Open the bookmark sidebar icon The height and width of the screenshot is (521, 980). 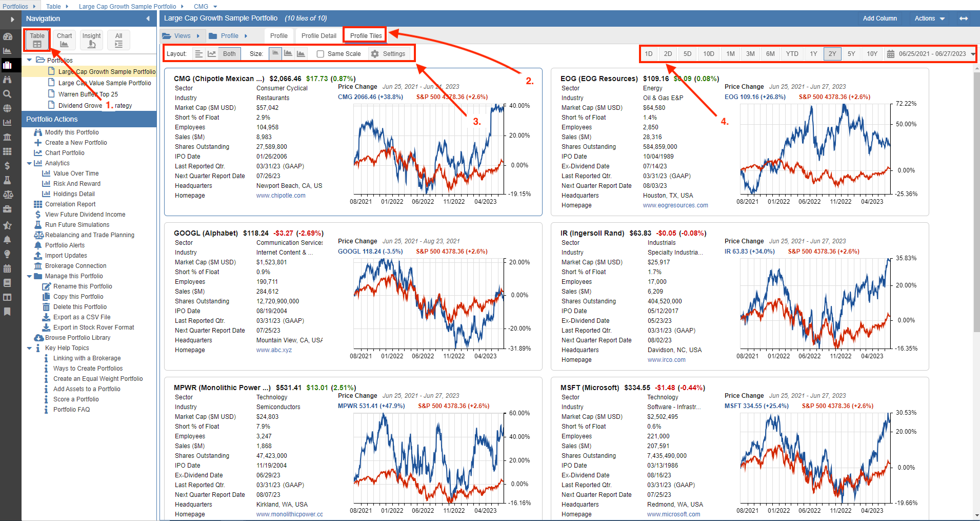pos(7,312)
